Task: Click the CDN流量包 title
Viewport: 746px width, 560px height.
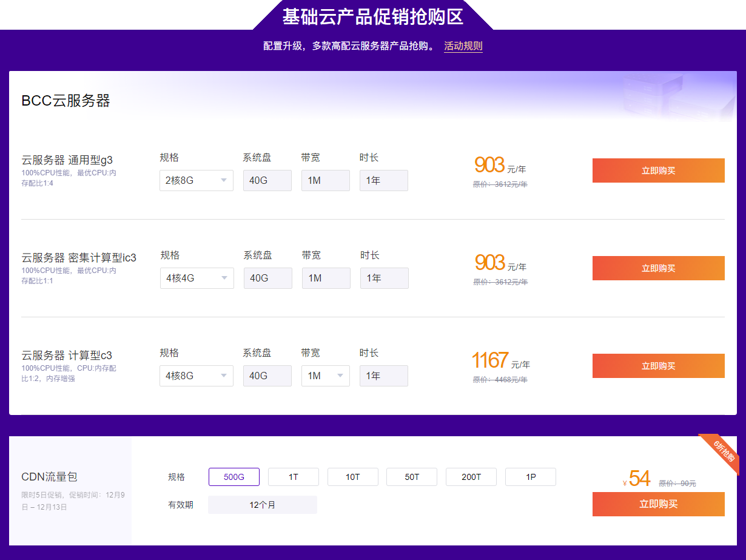Action: pyautogui.click(x=49, y=477)
